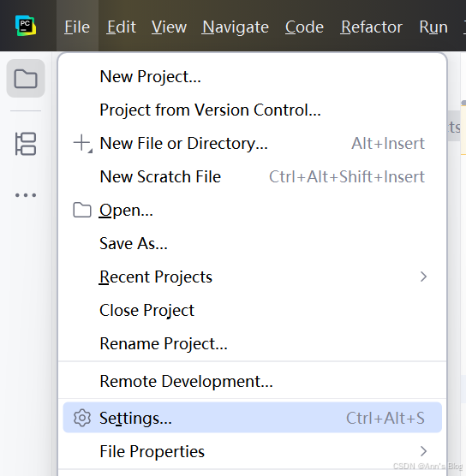Click the PyCharm logo icon
This screenshot has height=476, width=466.
coord(26,26)
